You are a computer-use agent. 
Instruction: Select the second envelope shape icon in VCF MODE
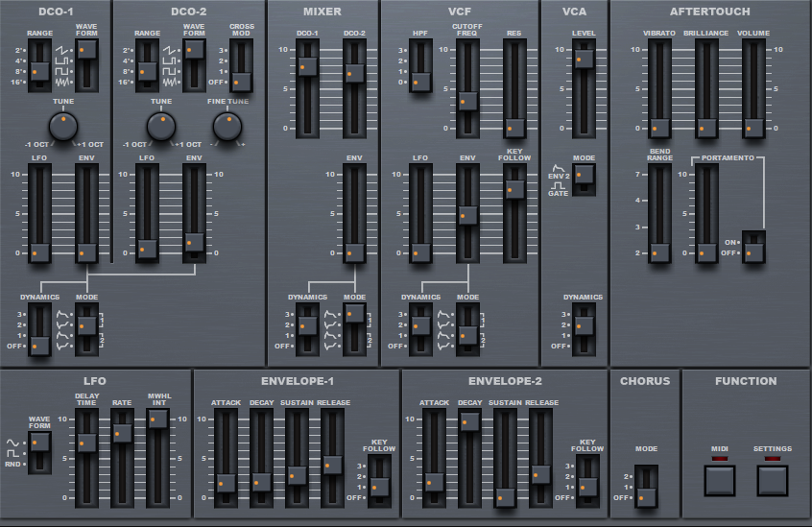(x=443, y=325)
